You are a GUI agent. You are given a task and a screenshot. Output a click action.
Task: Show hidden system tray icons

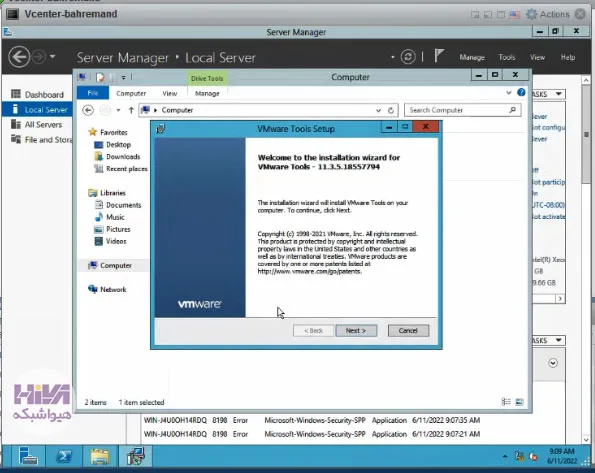pyautogui.click(x=505, y=456)
